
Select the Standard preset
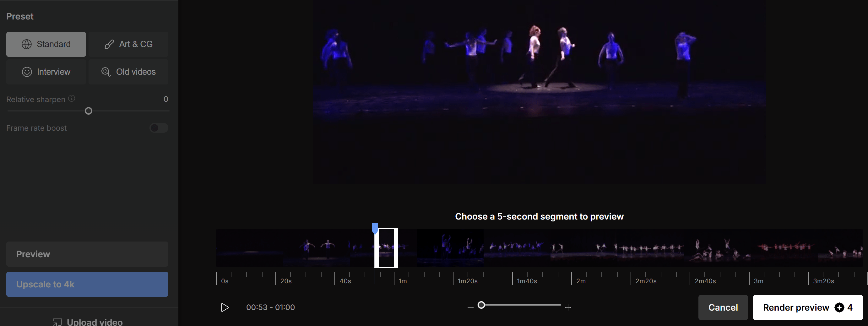pyautogui.click(x=46, y=44)
